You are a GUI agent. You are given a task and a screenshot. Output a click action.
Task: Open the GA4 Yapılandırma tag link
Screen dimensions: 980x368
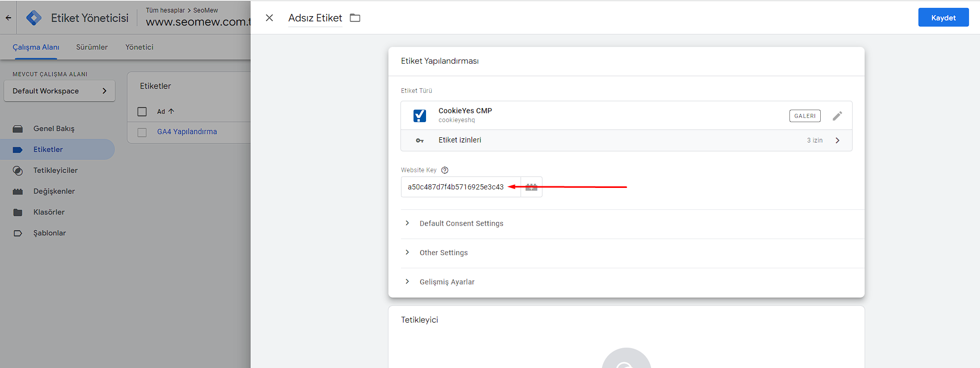(187, 132)
